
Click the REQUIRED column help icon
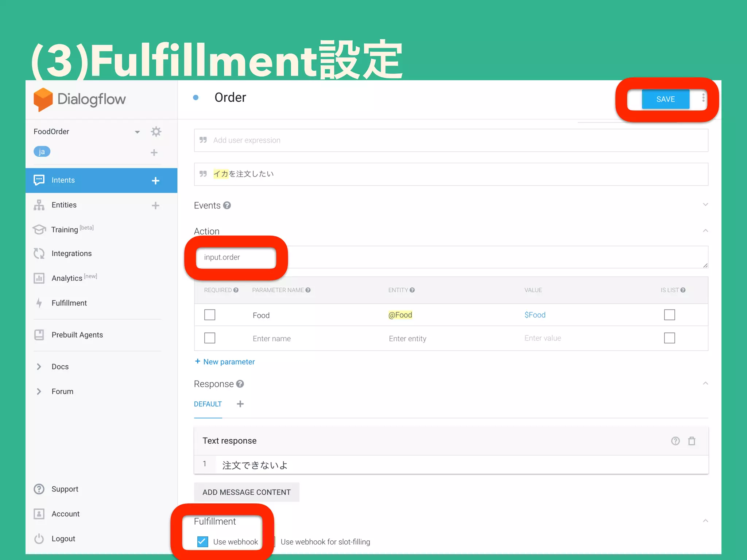click(x=236, y=290)
